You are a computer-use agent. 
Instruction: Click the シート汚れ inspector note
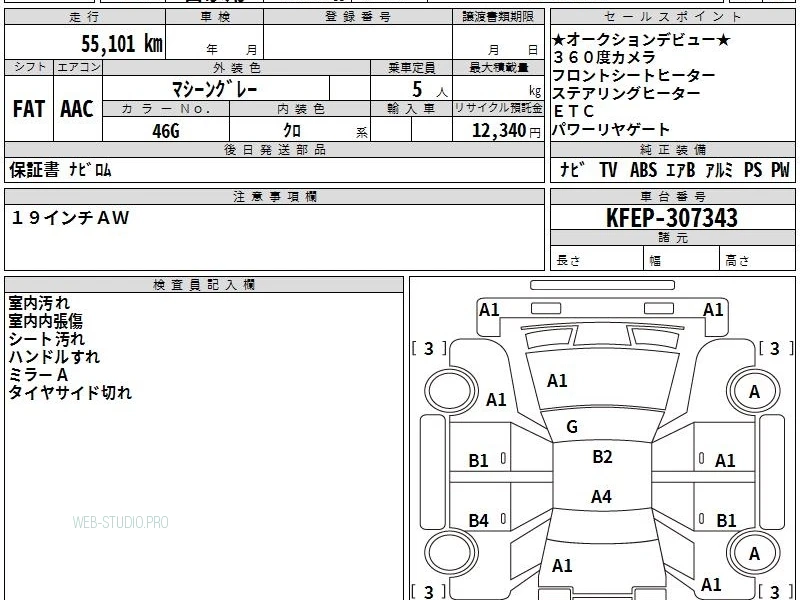(46, 339)
